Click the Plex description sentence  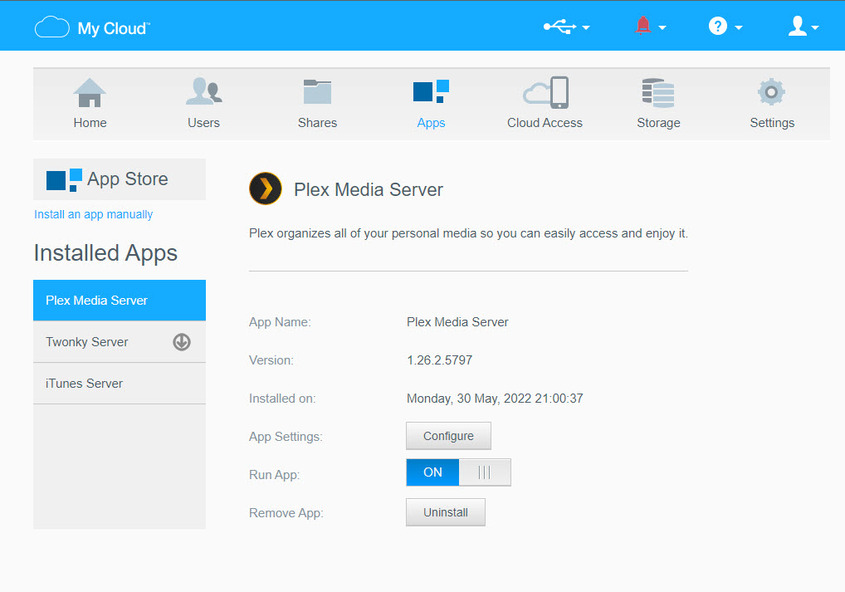click(468, 233)
